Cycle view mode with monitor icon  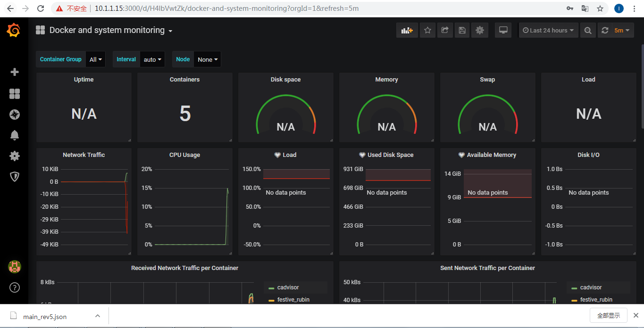(x=503, y=30)
